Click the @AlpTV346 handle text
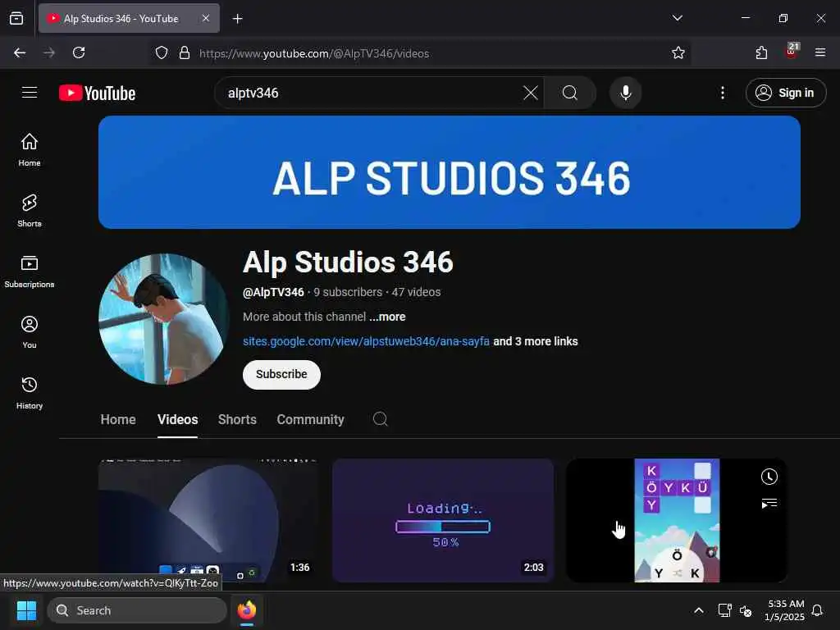Screen dimensions: 840x630 pos(273,292)
